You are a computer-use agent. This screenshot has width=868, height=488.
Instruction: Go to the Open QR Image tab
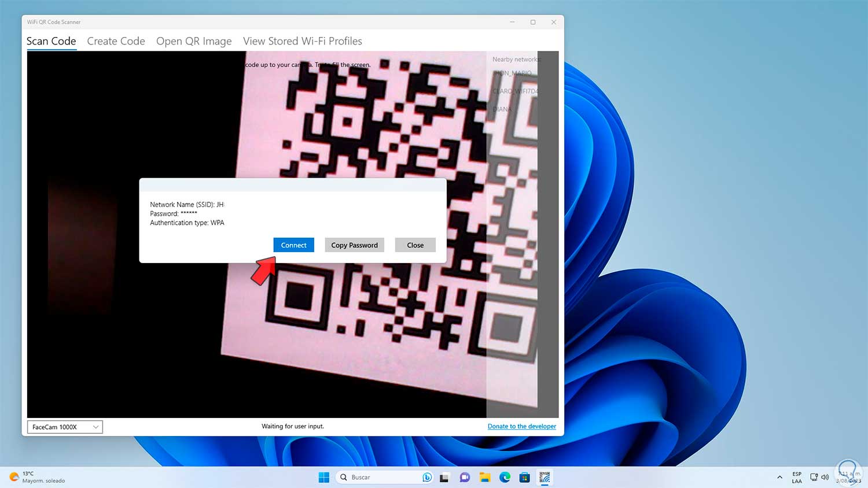tap(194, 41)
